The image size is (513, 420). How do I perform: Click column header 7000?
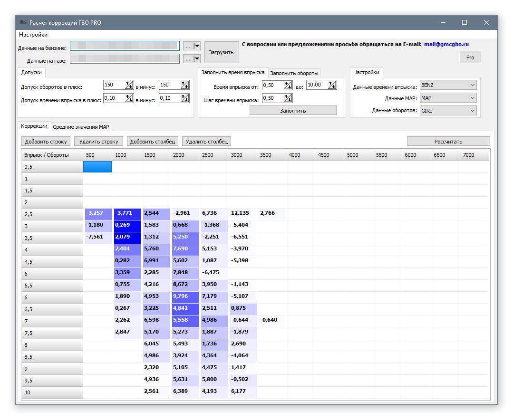[474, 155]
